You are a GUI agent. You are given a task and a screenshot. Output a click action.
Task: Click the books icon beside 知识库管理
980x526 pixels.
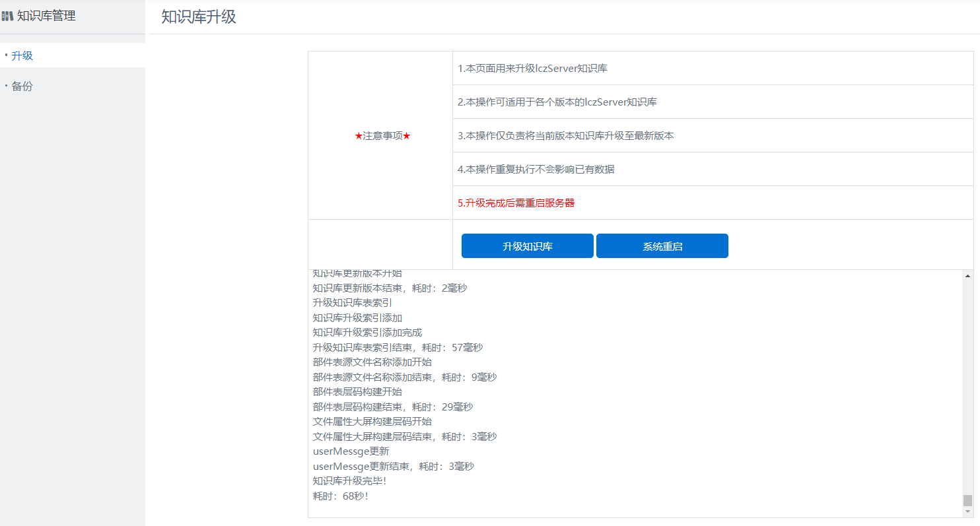click(7, 16)
